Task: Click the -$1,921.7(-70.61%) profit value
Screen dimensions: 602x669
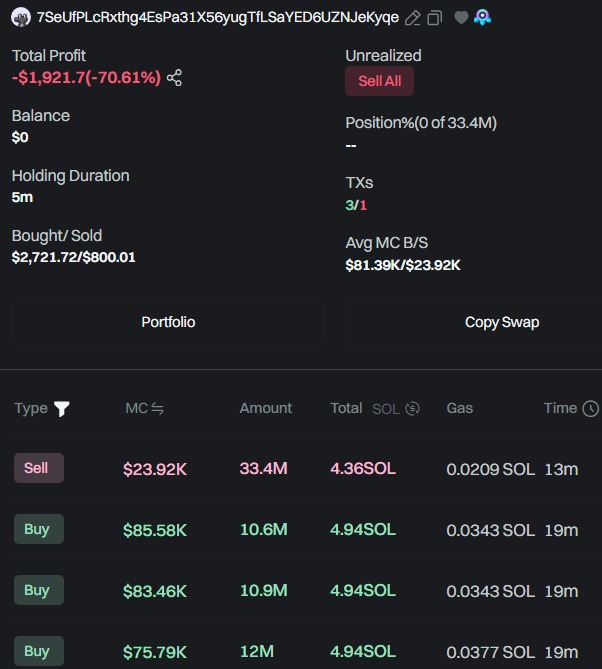Action: (x=86, y=77)
